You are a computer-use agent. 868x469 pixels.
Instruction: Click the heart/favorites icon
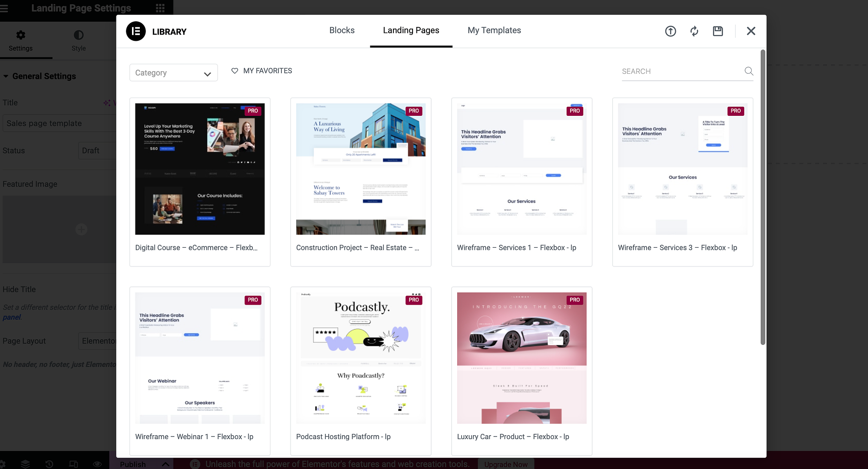coord(234,70)
